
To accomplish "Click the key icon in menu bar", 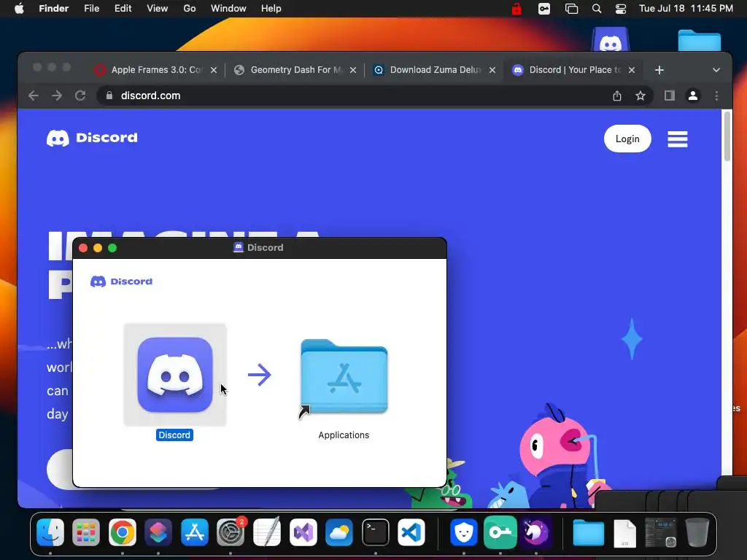I will point(544,9).
